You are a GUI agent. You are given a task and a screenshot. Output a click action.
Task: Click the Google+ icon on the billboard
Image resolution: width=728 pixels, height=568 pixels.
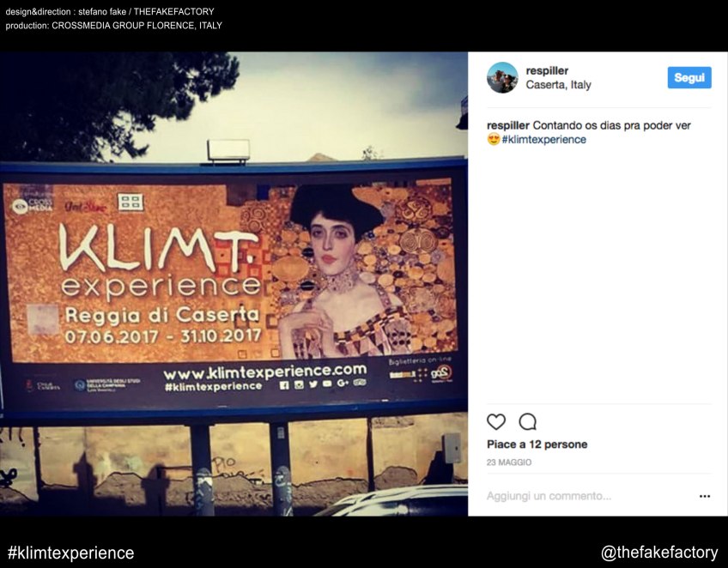(x=343, y=383)
